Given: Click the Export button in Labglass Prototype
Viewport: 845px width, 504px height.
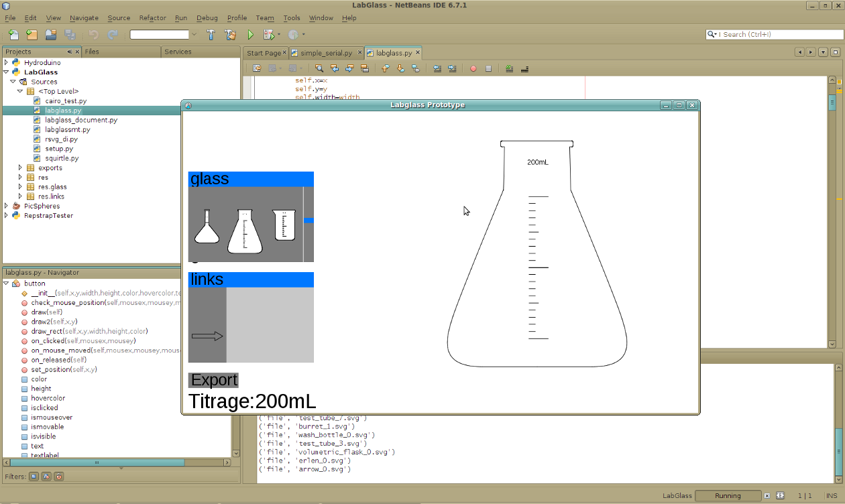Looking at the screenshot, I should (x=213, y=380).
